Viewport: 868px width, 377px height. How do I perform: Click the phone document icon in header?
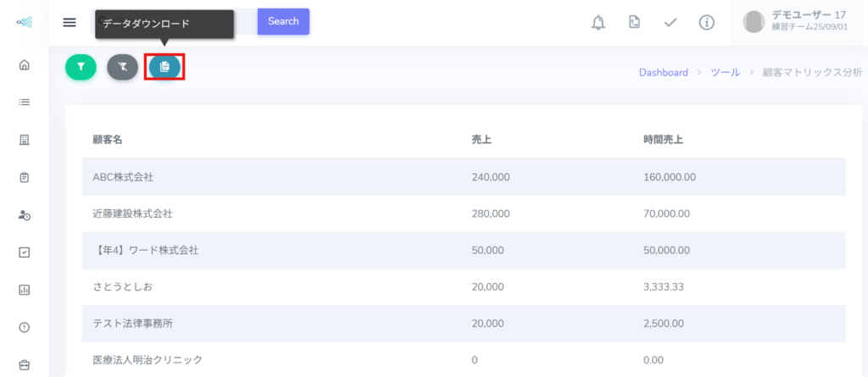click(634, 22)
